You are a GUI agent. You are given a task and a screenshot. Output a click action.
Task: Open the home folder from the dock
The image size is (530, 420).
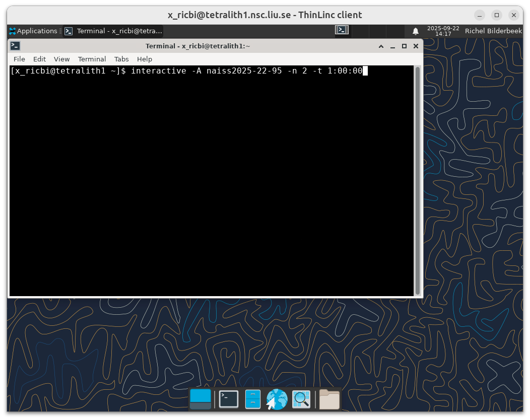(x=329, y=399)
